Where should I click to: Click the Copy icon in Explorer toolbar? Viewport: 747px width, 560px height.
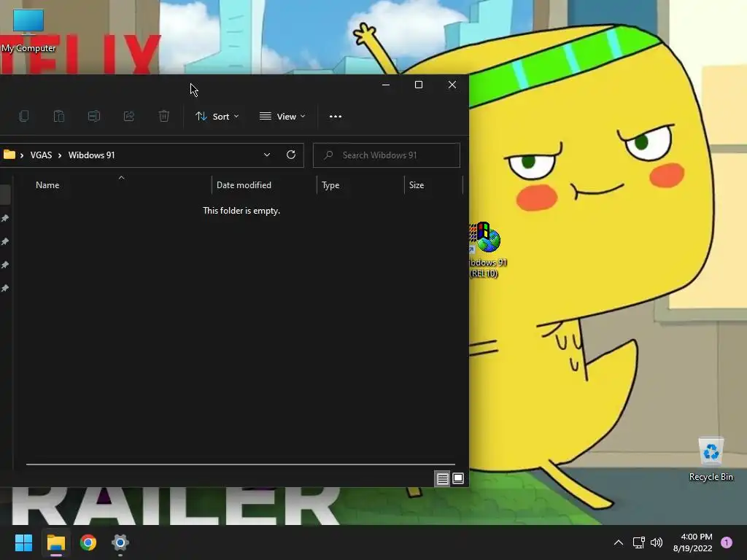pos(24,116)
